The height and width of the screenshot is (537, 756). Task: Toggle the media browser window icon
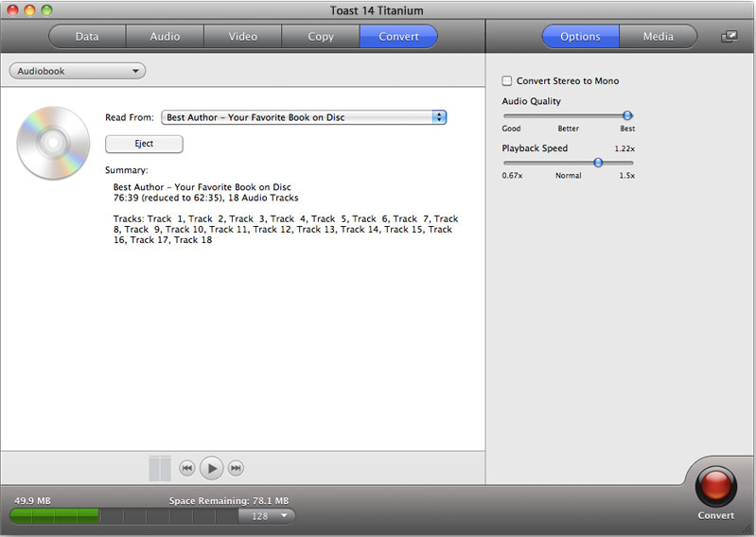[x=729, y=37]
